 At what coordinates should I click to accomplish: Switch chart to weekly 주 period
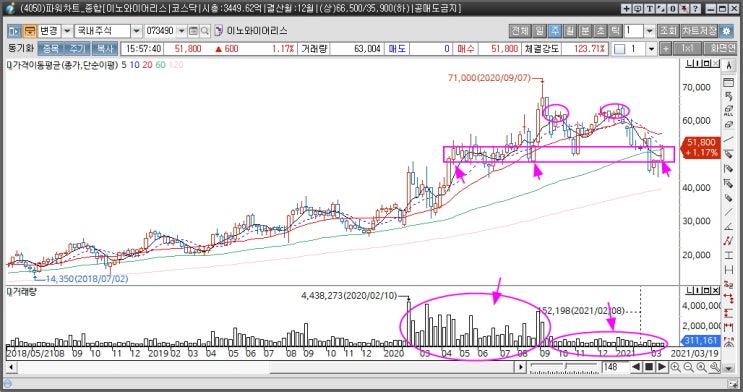tap(554, 31)
